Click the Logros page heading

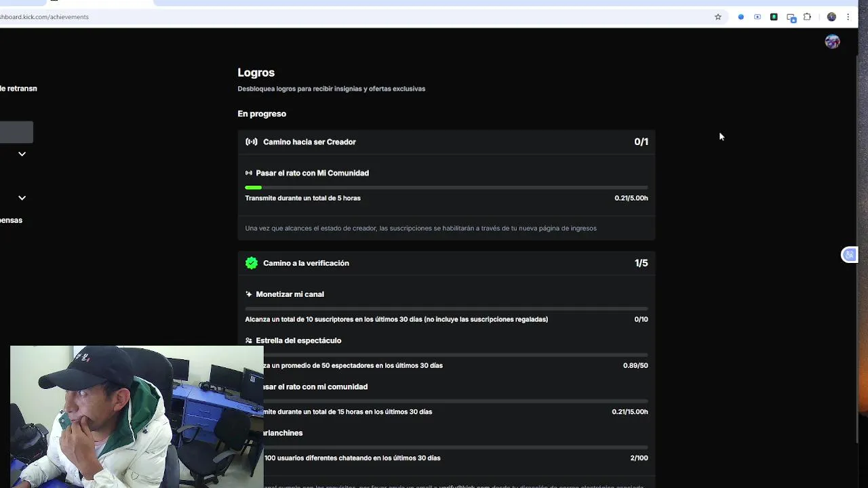pos(256,73)
